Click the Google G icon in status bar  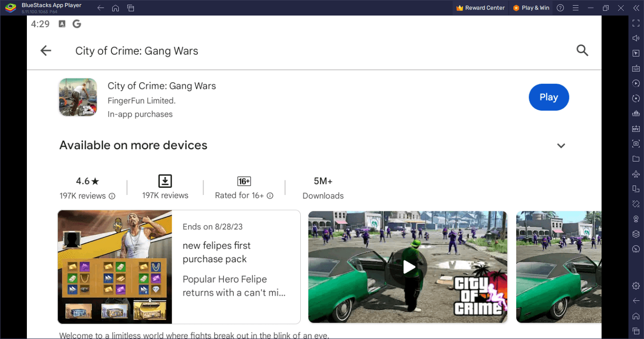77,24
